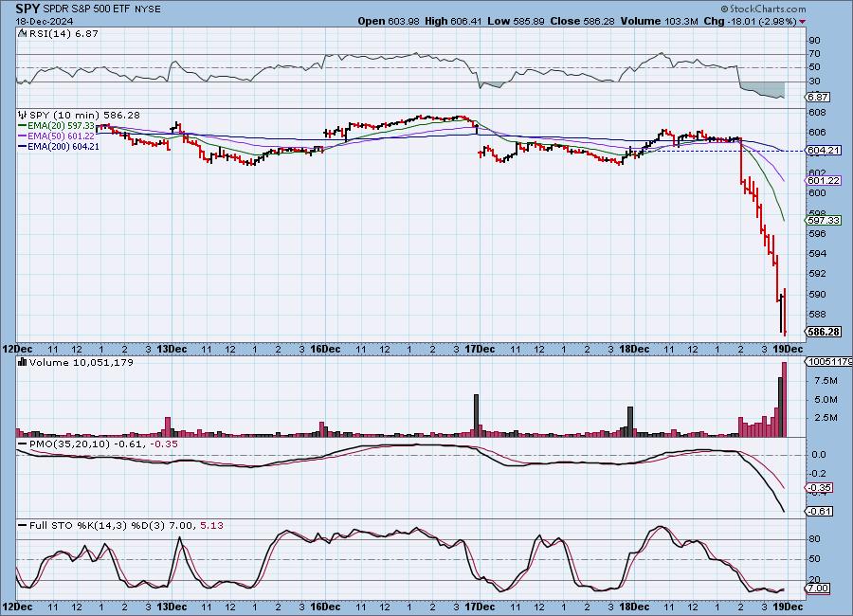Click the PMO(35,20,10) legend label

coord(69,444)
